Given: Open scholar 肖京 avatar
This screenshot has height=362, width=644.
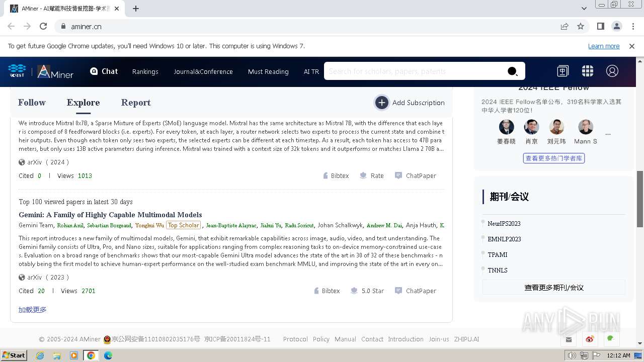Looking at the screenshot, I should click(x=531, y=127).
